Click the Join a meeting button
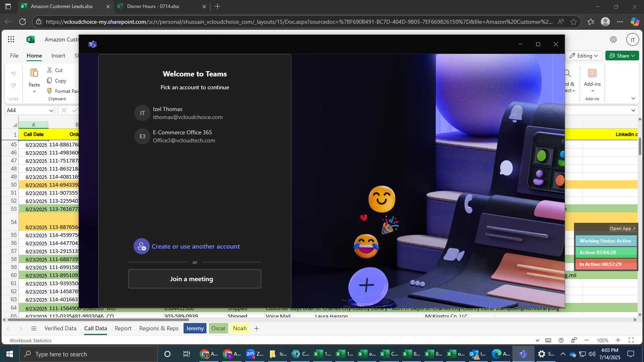 point(195,279)
